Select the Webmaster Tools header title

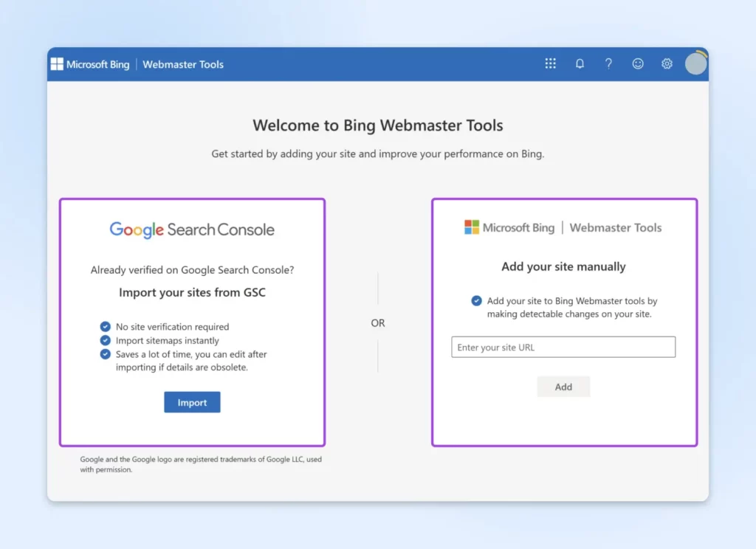[x=183, y=64]
